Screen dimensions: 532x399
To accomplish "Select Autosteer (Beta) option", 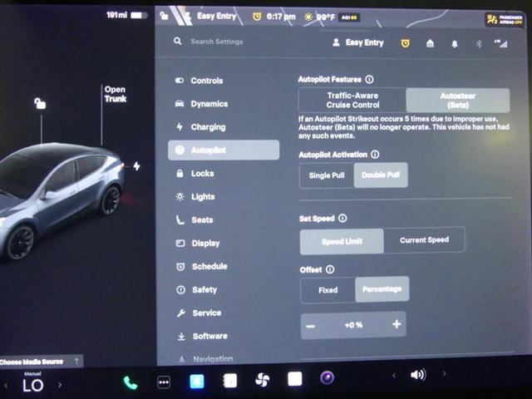I will 458,101.
